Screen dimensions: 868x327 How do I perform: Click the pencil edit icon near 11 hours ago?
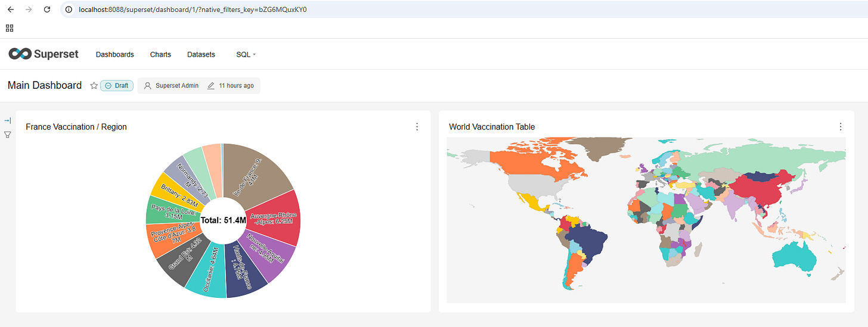(x=211, y=86)
